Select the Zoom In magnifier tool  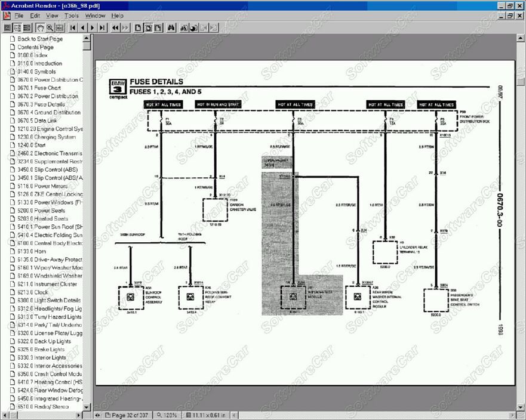click(x=50, y=27)
